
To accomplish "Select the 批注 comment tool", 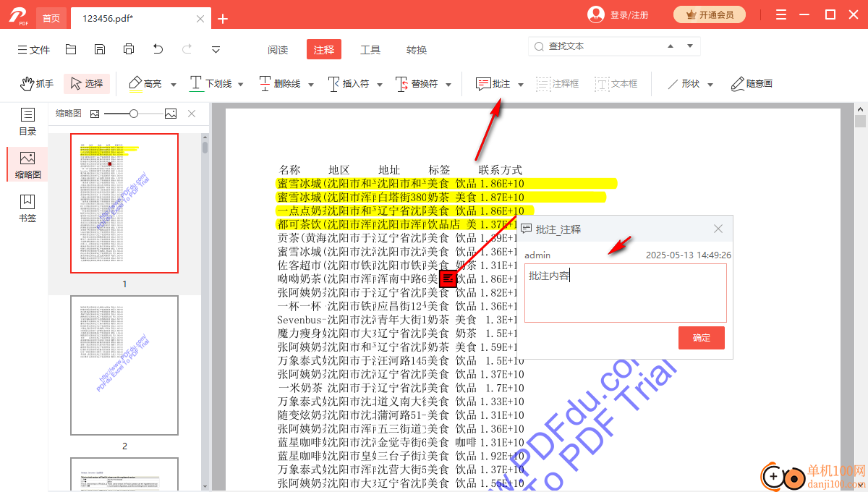I will tap(493, 84).
